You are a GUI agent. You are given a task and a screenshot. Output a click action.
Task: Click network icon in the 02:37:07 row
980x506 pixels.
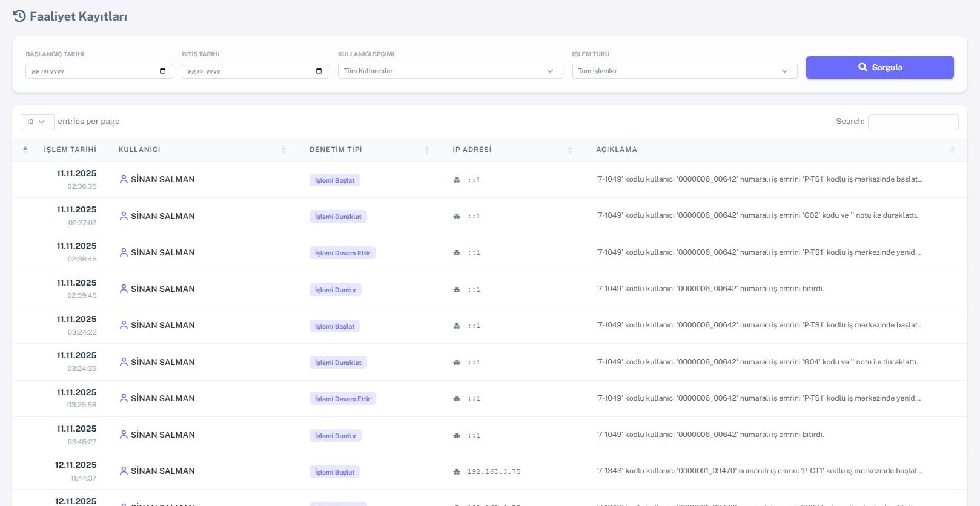[x=457, y=217]
